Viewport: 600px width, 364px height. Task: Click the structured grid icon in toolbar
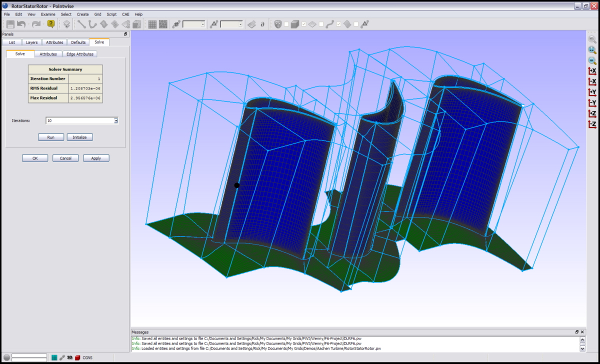tap(152, 24)
